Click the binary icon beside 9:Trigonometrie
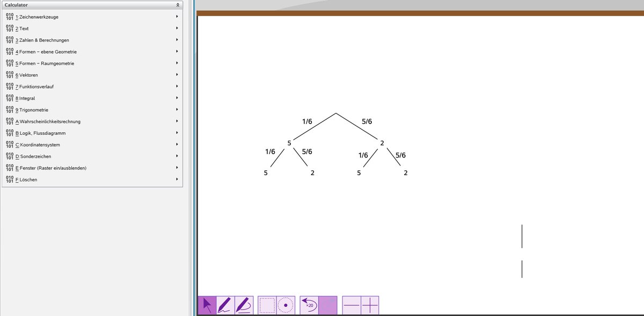This screenshot has width=644, height=316. (x=9, y=110)
